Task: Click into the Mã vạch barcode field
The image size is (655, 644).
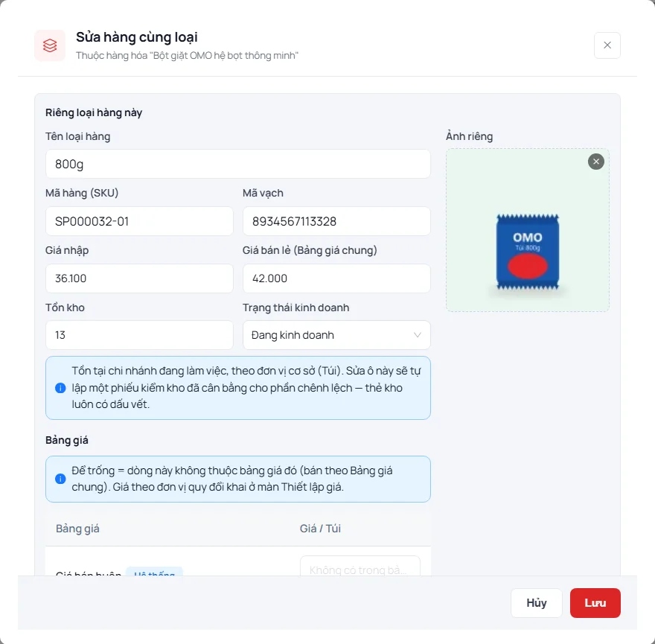Action: coord(336,221)
